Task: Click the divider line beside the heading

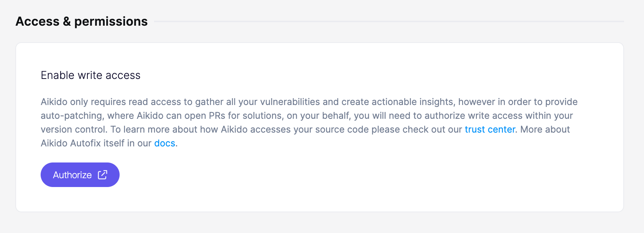Action: pos(389,21)
